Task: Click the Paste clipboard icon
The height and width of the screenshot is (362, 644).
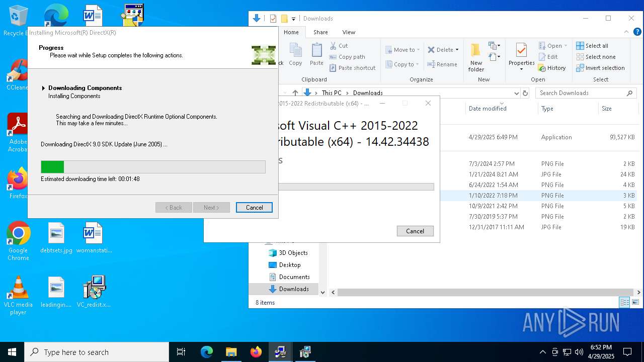Action: click(316, 54)
